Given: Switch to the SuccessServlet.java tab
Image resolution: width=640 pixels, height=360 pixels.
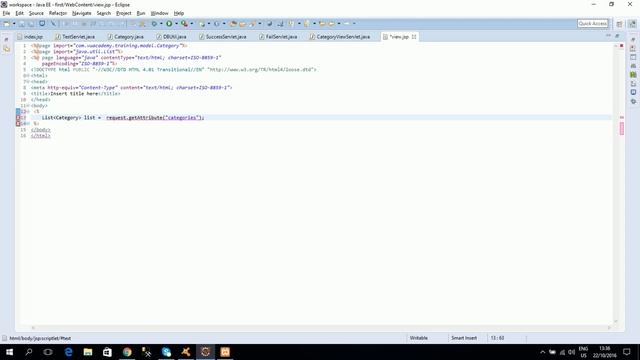Looking at the screenshot, I should 223,37.
